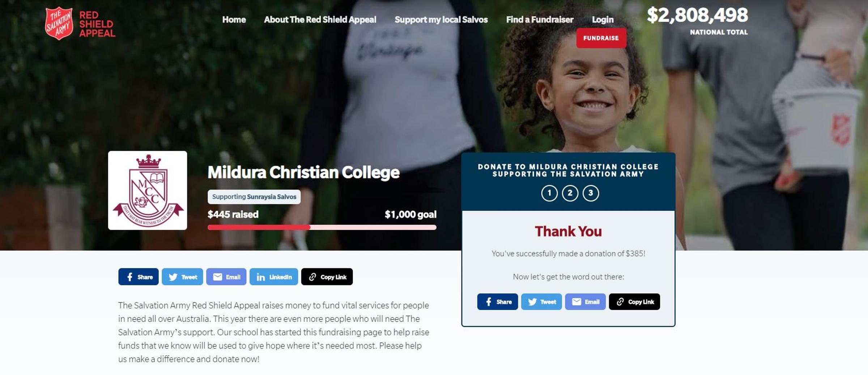This screenshot has width=868, height=375.
Task: Email button inside the Thank You panel
Action: (585, 302)
